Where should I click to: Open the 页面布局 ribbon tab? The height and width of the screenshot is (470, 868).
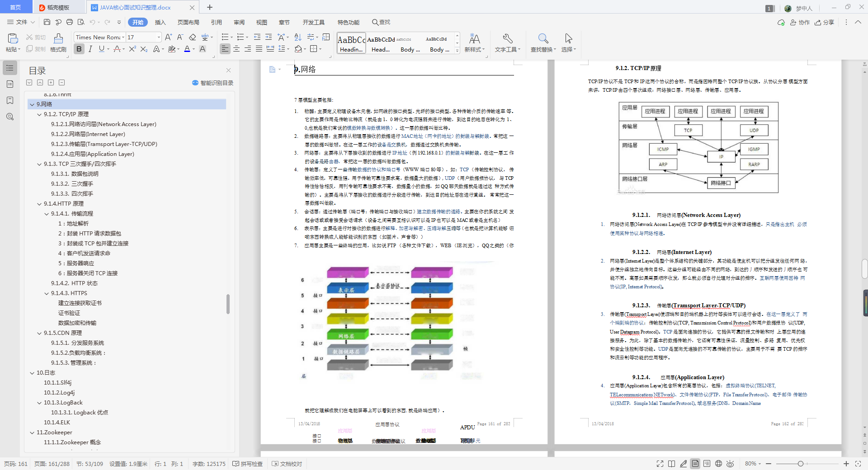[189, 22]
